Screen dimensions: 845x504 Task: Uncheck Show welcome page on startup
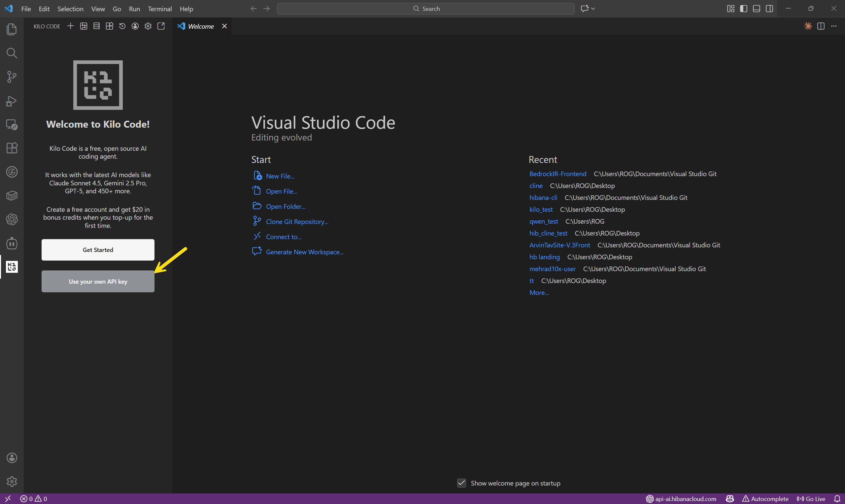coord(461,483)
